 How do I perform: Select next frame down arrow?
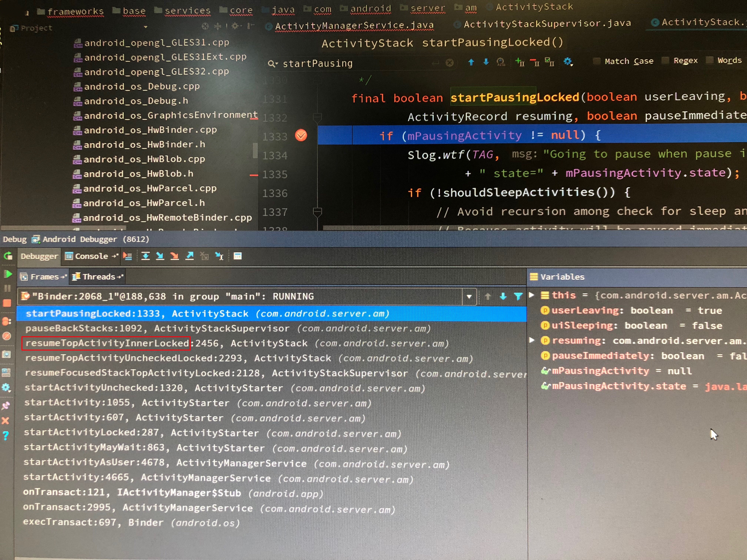pos(503,296)
